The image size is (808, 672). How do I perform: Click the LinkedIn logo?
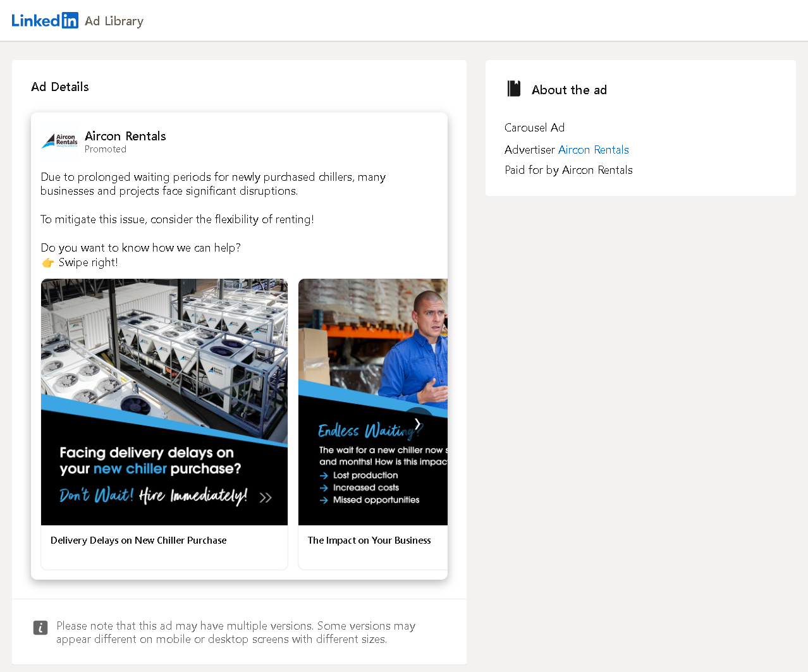click(x=44, y=20)
